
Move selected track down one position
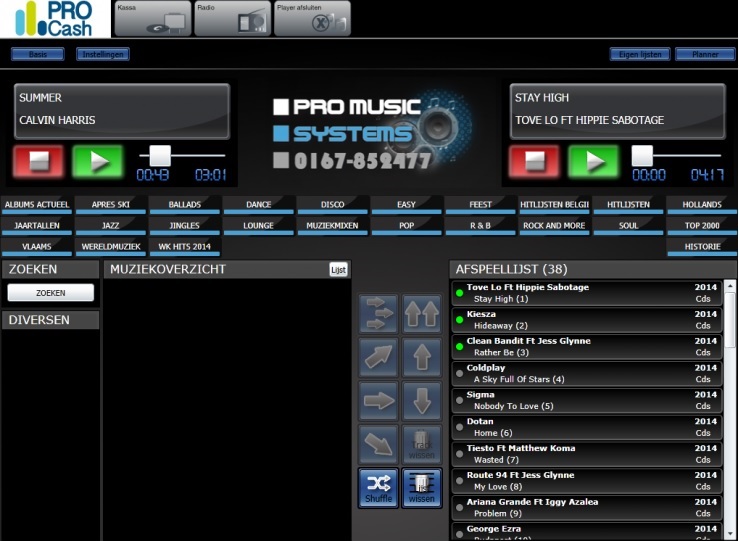pos(422,401)
